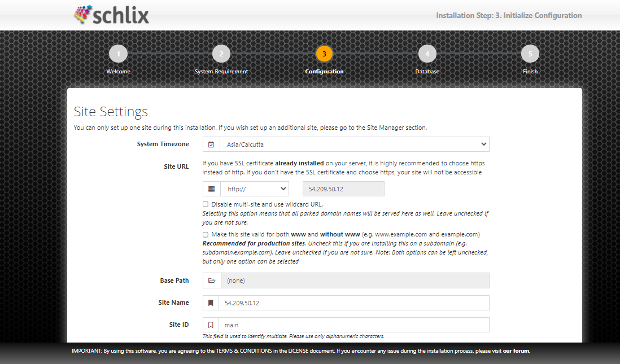
Task: Click the hostname field showing 54.209.50.12
Action: click(343, 189)
